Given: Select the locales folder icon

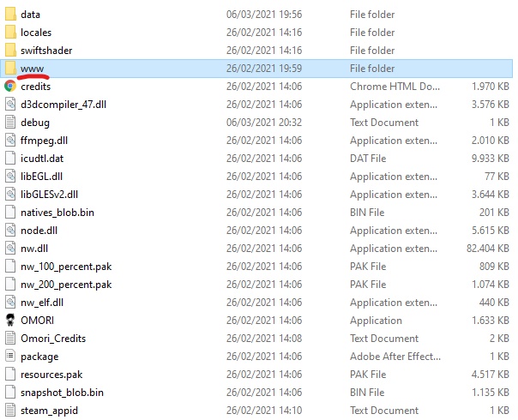Looking at the screenshot, I should (10, 33).
